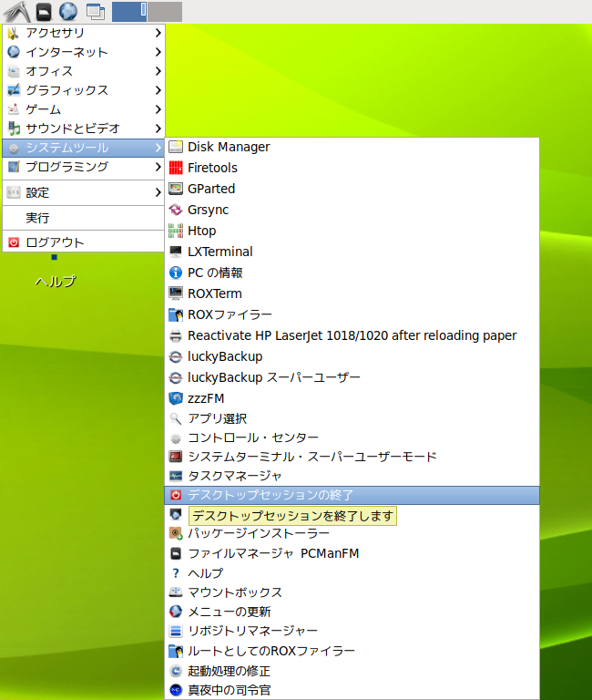Click the zzzFM icon
The width and height of the screenshot is (592, 700).
tap(176, 398)
